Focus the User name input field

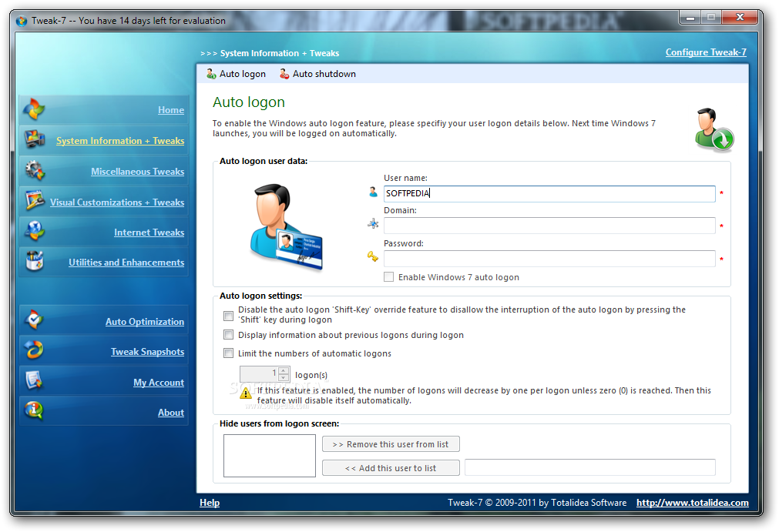(x=549, y=193)
